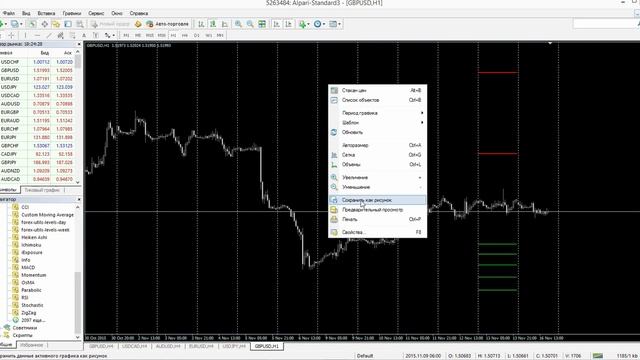640x360 pixels.
Task: Click the chart shift toolbar icon
Action: 289,24
